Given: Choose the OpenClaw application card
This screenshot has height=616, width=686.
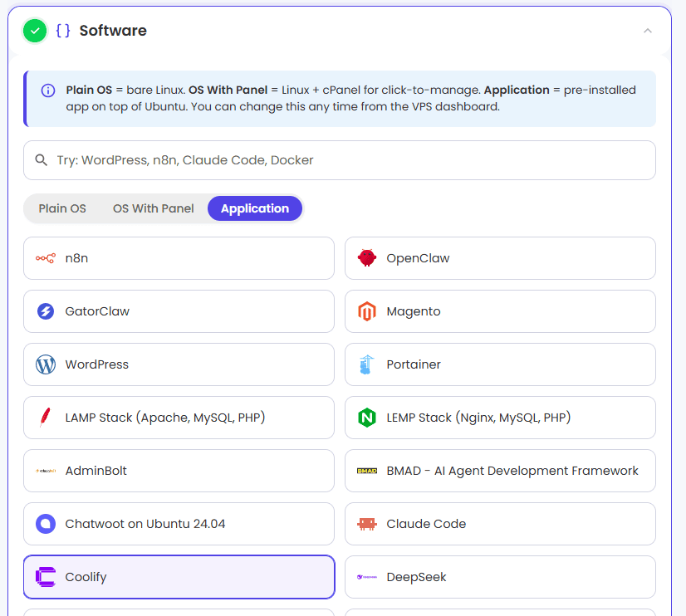Looking at the screenshot, I should coord(500,258).
